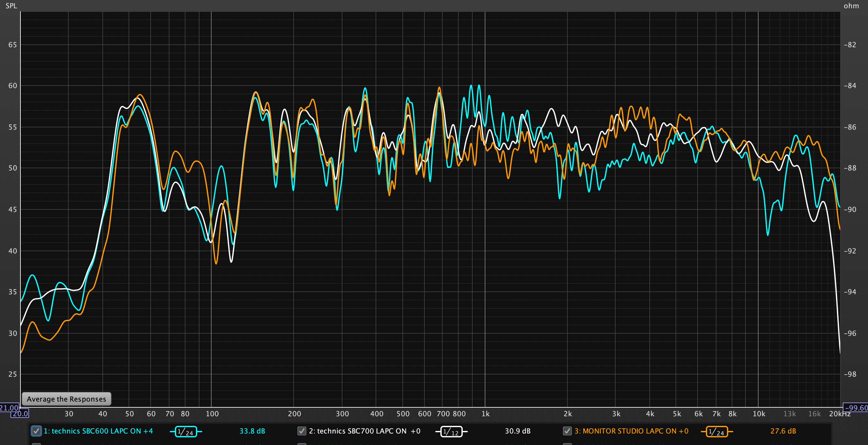Uncheck the MONITOR STUDIO LAPC ON trace
The image size is (868, 445).
click(x=567, y=431)
